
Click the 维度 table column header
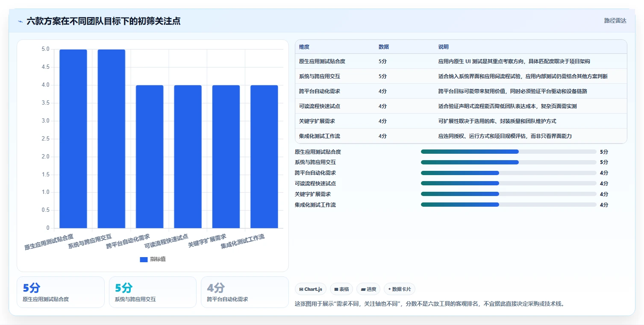pos(304,47)
